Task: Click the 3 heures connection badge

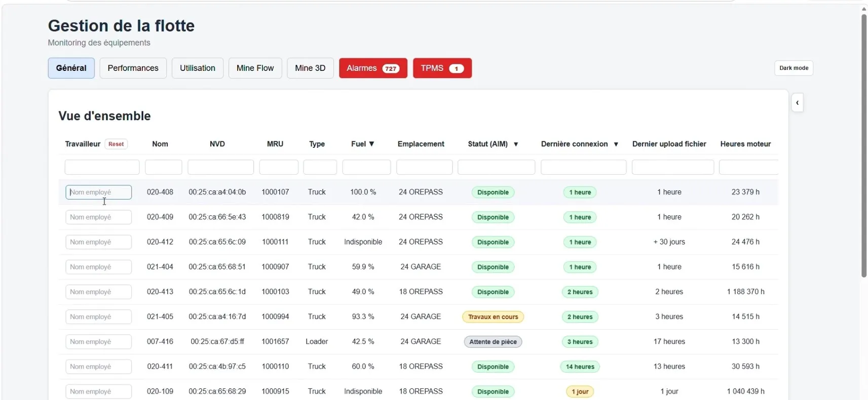Action: click(580, 342)
